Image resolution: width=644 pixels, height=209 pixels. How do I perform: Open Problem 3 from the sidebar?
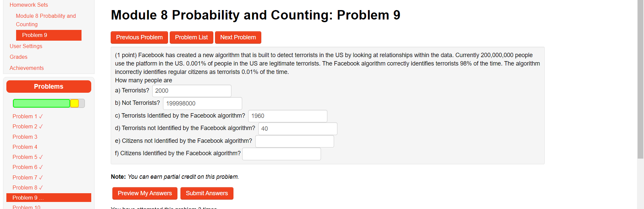tap(25, 136)
